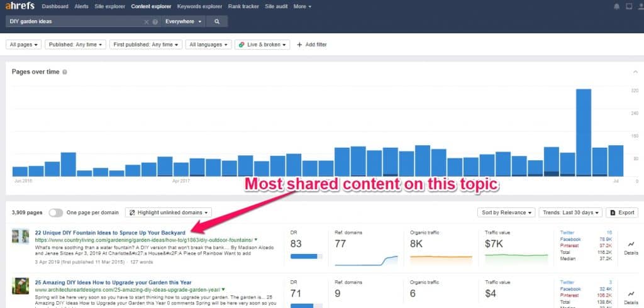Open countryliving.com URL link
Image resolution: width=644 pixels, height=308 pixels.
144,240
